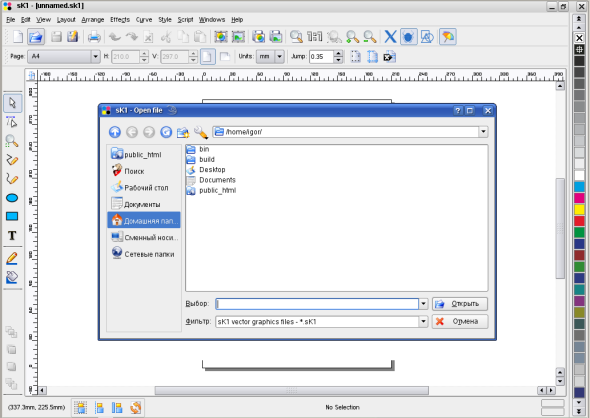Screen dimensions: 590x418
Task: Click the Redo arrow icon
Action: [x=132, y=36]
